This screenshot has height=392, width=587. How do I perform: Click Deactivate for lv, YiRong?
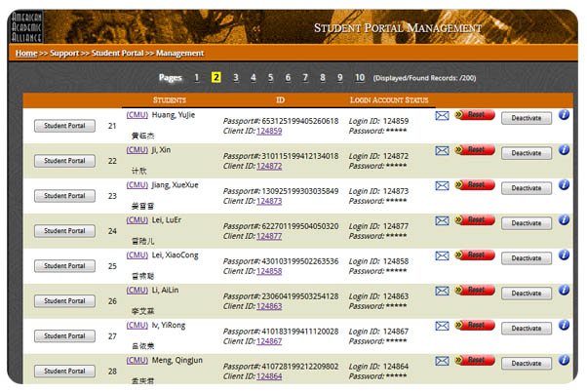[x=527, y=329]
